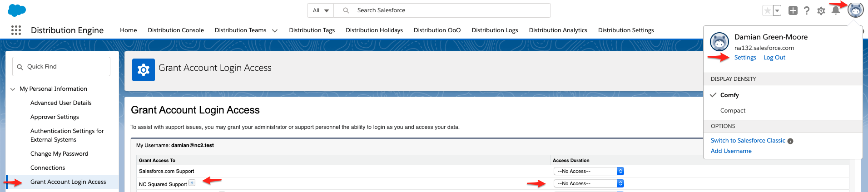
Task: Open the favorites list dropdown arrow
Action: pyautogui.click(x=777, y=10)
